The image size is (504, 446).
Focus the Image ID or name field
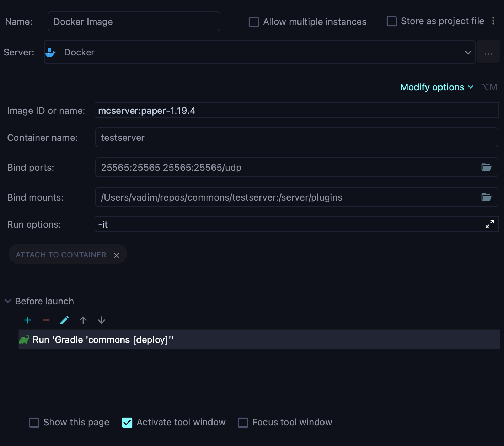coord(297,111)
